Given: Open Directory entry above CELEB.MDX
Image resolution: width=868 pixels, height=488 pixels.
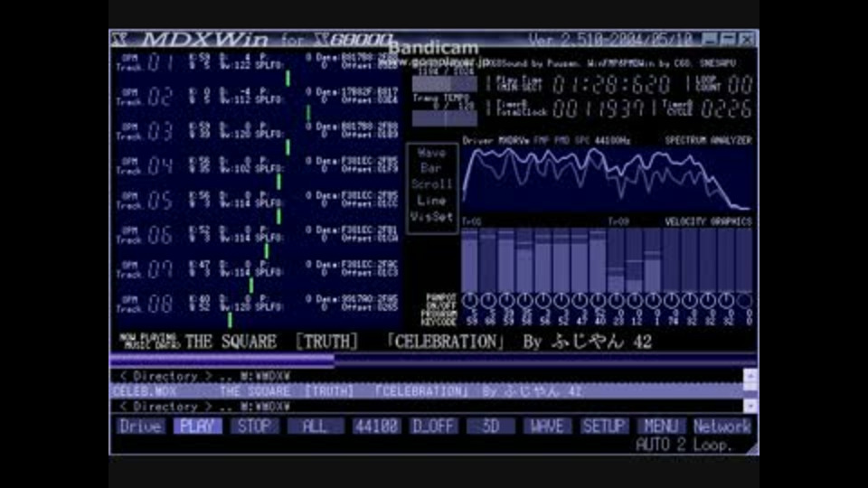Looking at the screenshot, I should 427,376.
